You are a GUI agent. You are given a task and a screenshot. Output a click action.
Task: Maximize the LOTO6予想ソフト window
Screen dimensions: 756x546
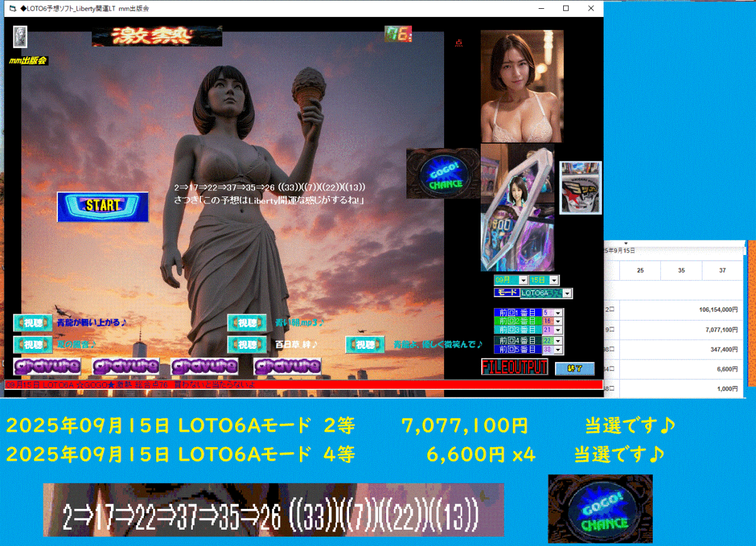566,9
